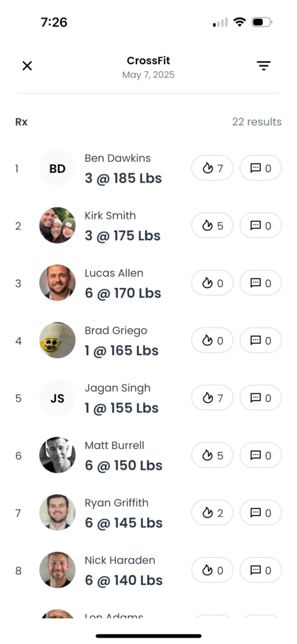Image resolution: width=297 pixels, height=644 pixels.
Task: Tap the fire reaction on Ben Dawkins' result
Action: [x=213, y=168]
